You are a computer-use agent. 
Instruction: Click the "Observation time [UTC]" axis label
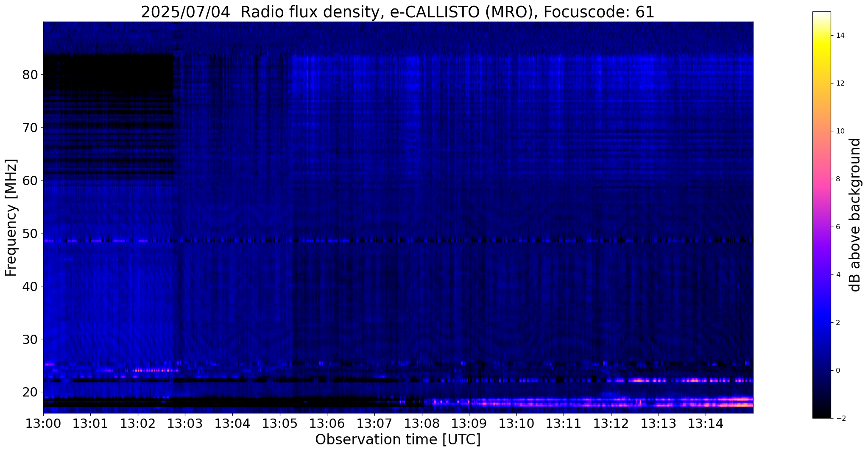[x=398, y=440]
